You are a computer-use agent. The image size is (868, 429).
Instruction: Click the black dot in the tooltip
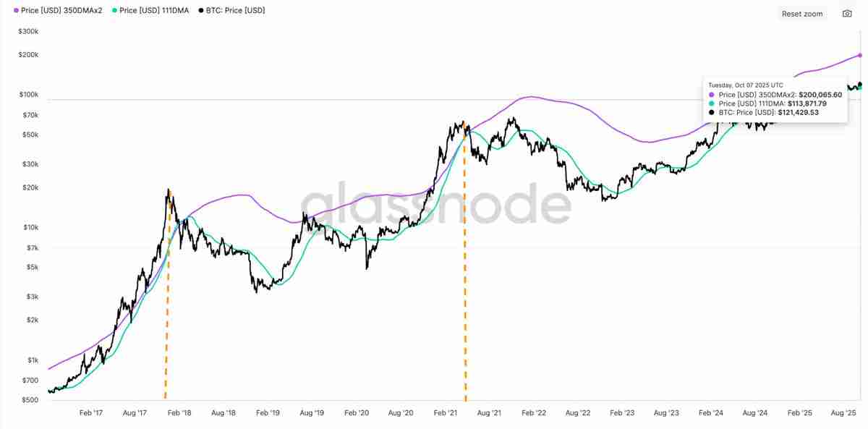point(712,113)
